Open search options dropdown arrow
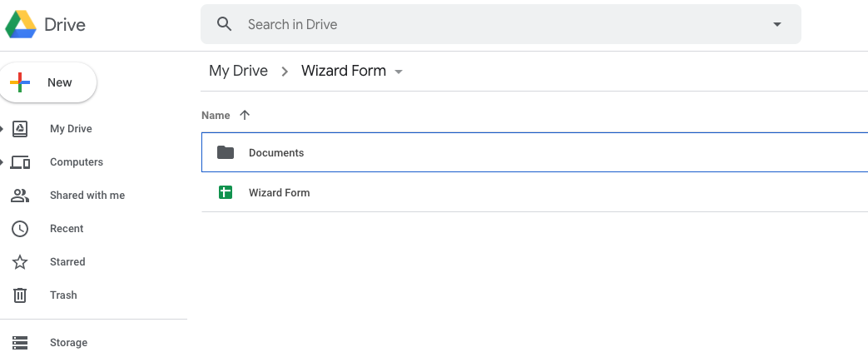This screenshot has width=868, height=362. (777, 24)
